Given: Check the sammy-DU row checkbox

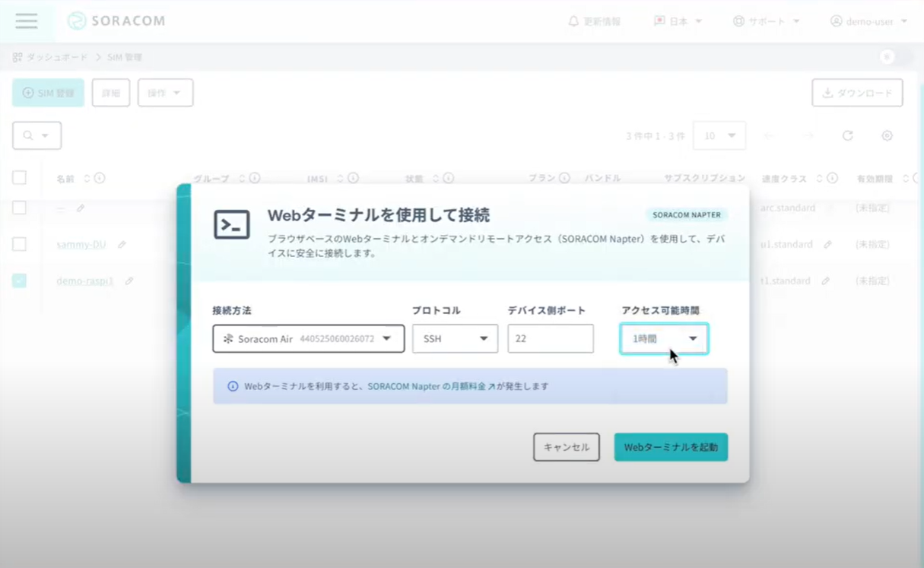Looking at the screenshot, I should pyautogui.click(x=18, y=244).
